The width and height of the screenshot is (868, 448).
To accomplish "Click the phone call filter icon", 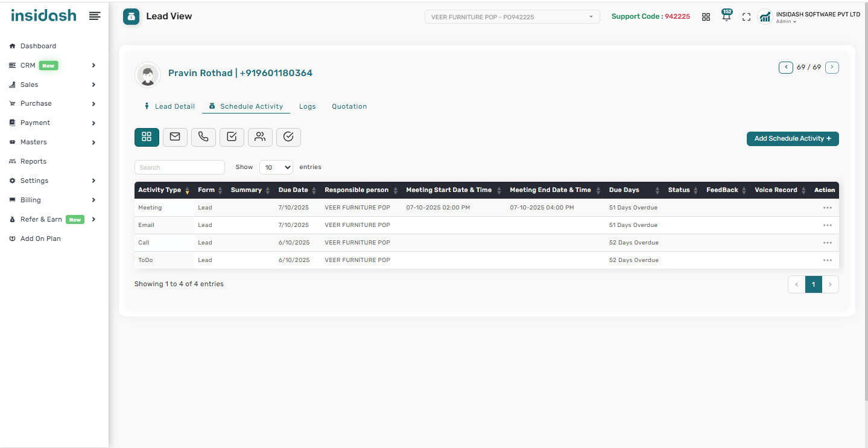I will click(x=203, y=137).
